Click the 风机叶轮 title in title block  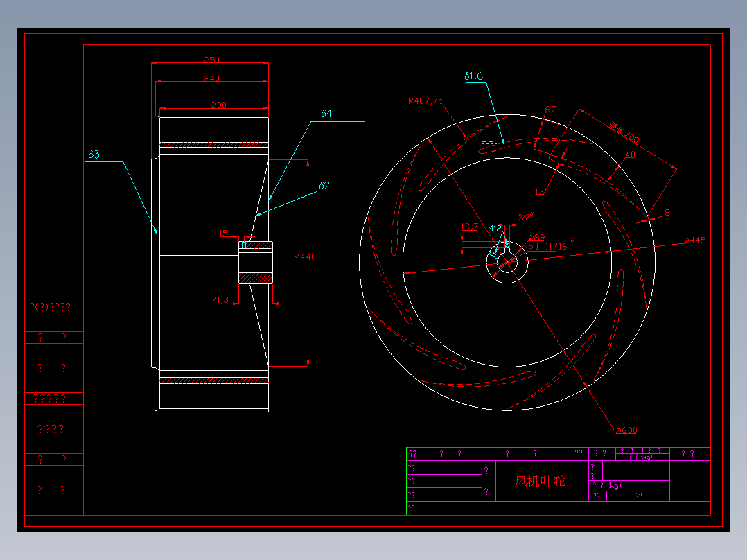tap(540, 481)
